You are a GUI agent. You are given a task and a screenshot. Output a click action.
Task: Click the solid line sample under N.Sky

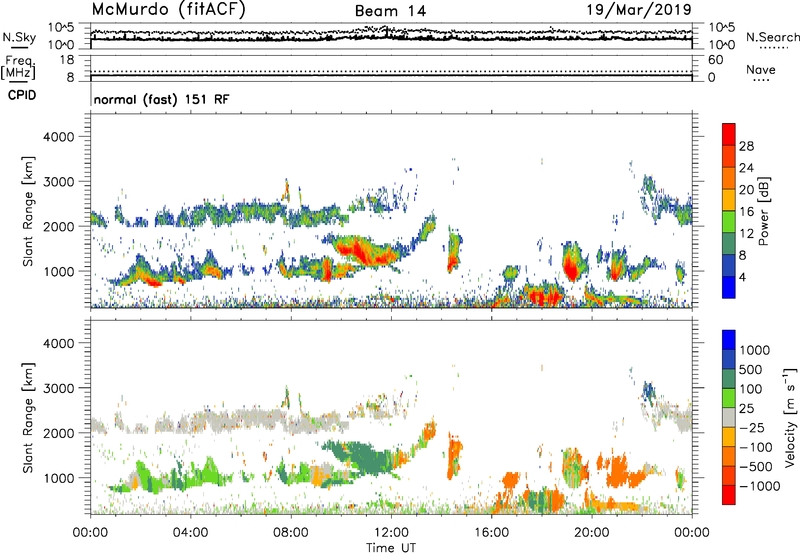19,47
